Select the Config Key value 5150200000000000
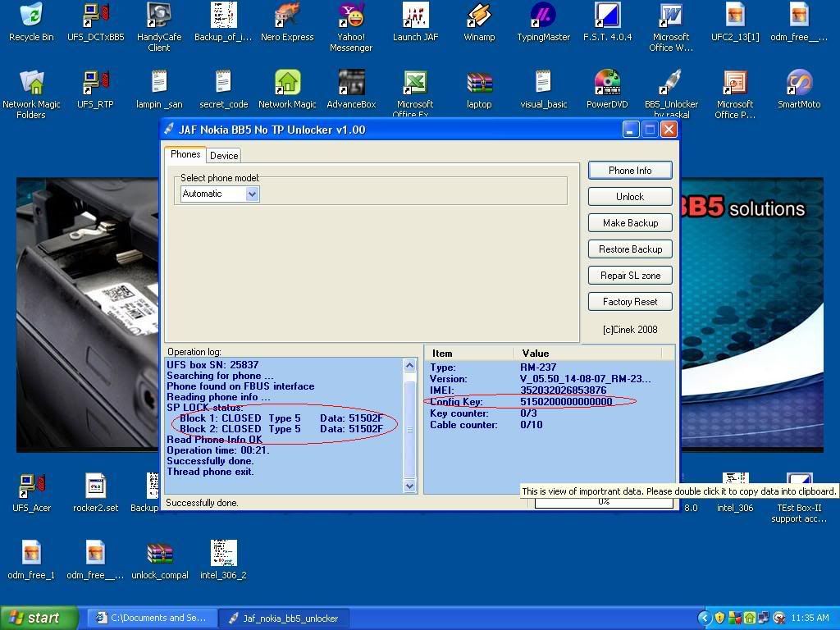The image size is (840, 630). 566,402
